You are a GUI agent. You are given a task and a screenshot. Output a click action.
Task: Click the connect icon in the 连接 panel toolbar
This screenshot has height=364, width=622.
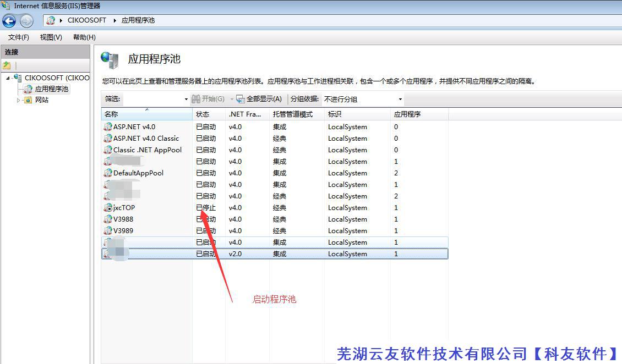tap(7, 65)
